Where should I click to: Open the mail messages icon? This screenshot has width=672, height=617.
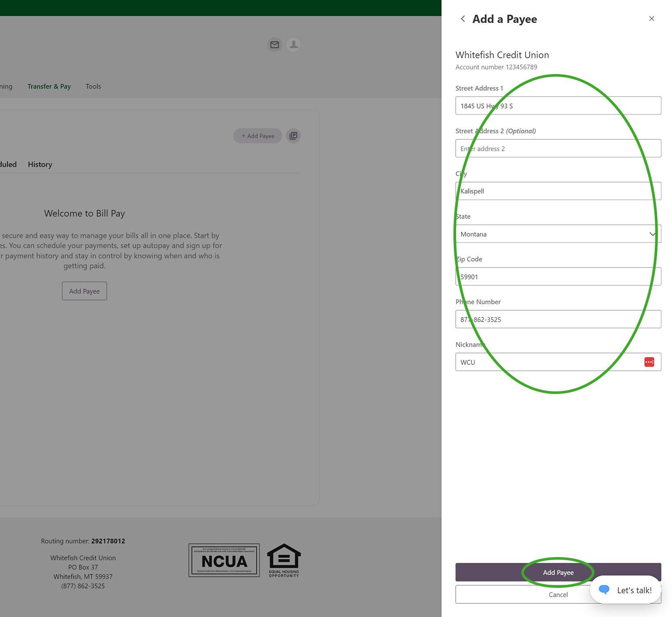pyautogui.click(x=275, y=45)
